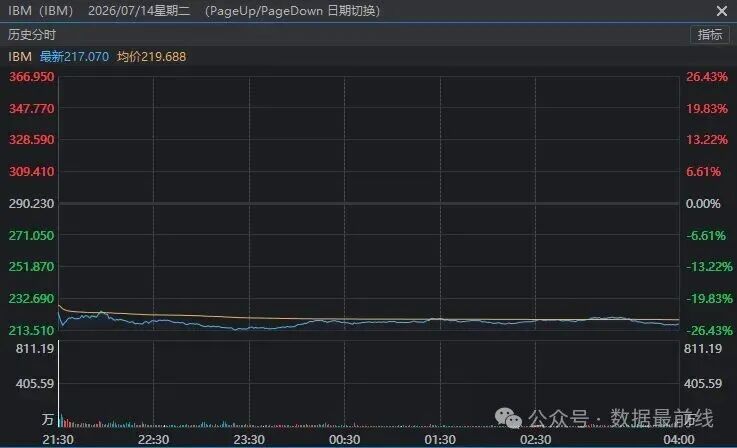Click percent axis label -13.22%
Viewport: 737px width, 448px height.
(x=709, y=267)
